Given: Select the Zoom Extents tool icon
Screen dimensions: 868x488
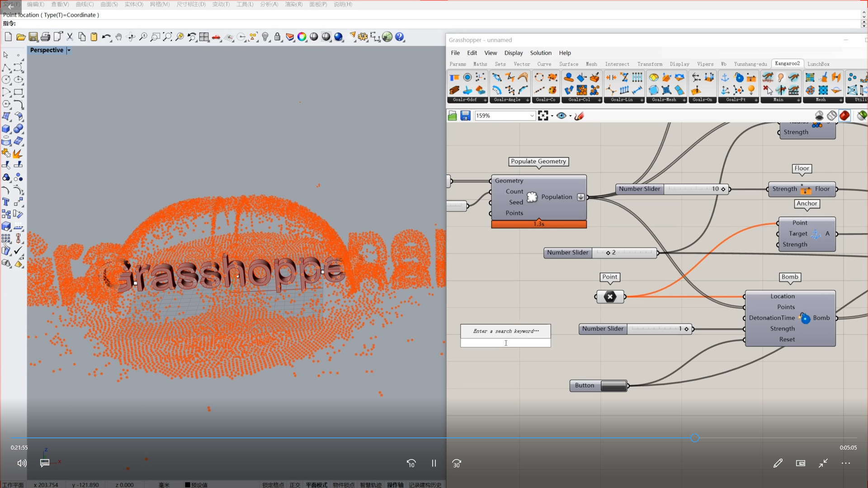Looking at the screenshot, I should click(x=167, y=37).
